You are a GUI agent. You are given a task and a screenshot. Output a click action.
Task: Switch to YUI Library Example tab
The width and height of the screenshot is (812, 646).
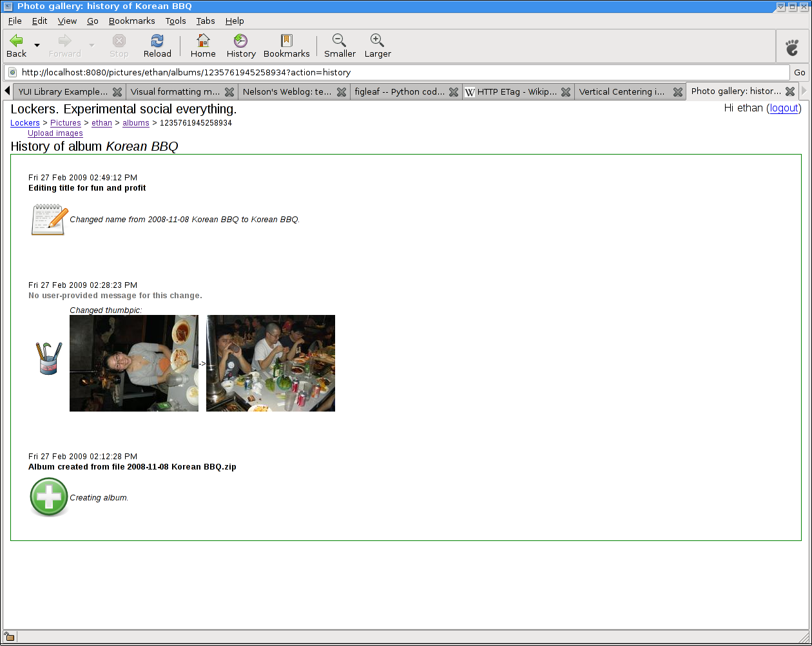pyautogui.click(x=63, y=91)
